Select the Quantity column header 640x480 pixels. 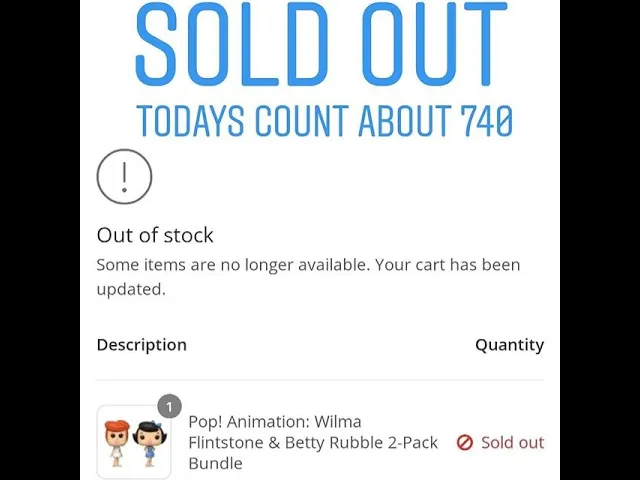pyautogui.click(x=509, y=345)
